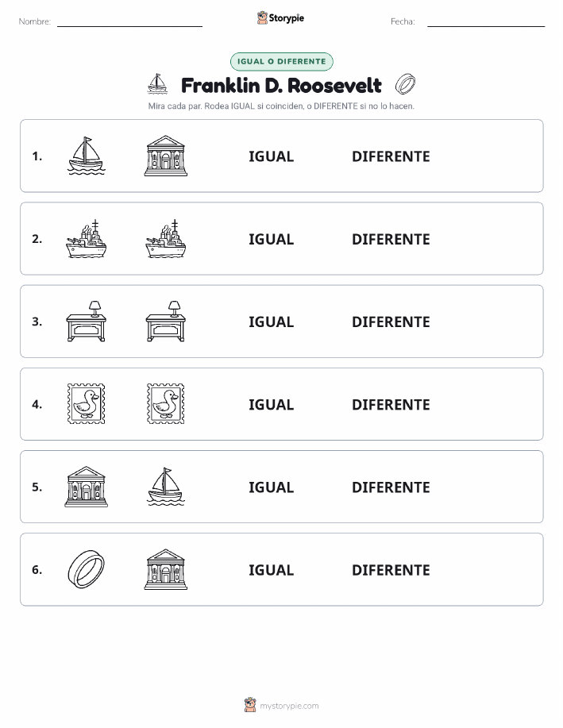
Task: Open the mystorypie.com footer link
Action: click(x=281, y=705)
